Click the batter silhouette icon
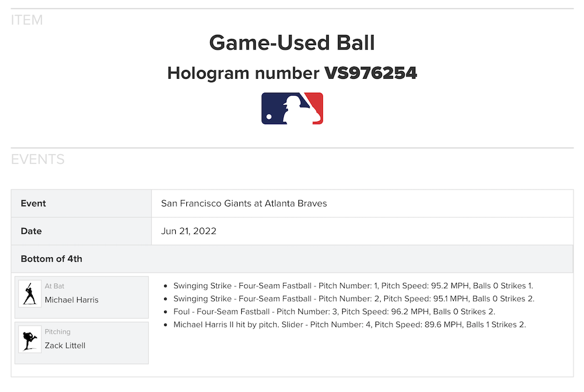This screenshot has width=584, height=392. [30, 293]
